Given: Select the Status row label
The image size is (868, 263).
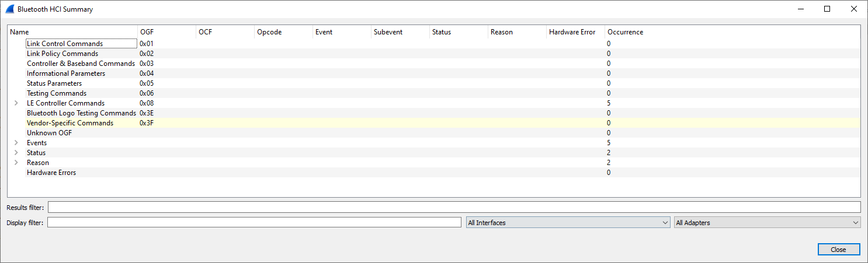Looking at the screenshot, I should point(36,153).
